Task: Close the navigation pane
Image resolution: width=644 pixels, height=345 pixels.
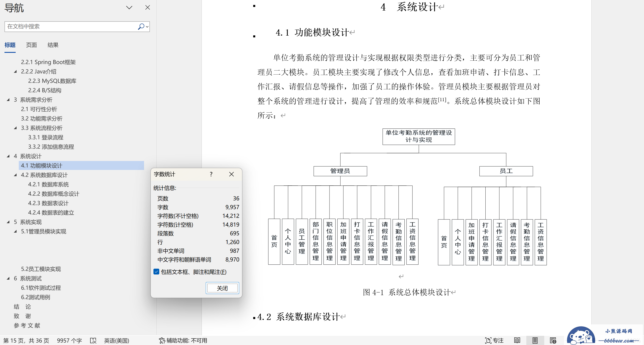Action: [147, 8]
